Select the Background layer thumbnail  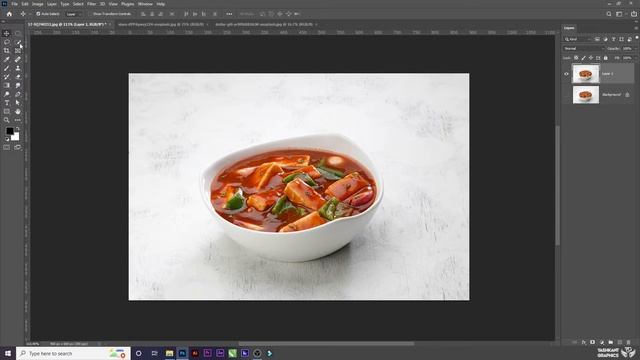tap(585, 95)
